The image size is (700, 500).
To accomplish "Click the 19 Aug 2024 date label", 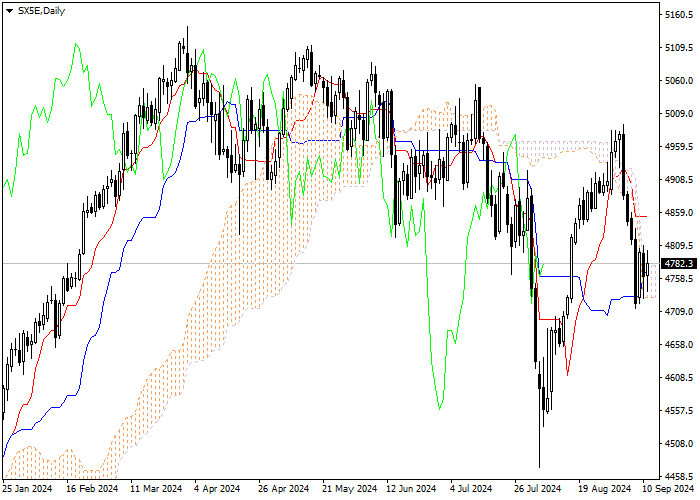I will [604, 489].
